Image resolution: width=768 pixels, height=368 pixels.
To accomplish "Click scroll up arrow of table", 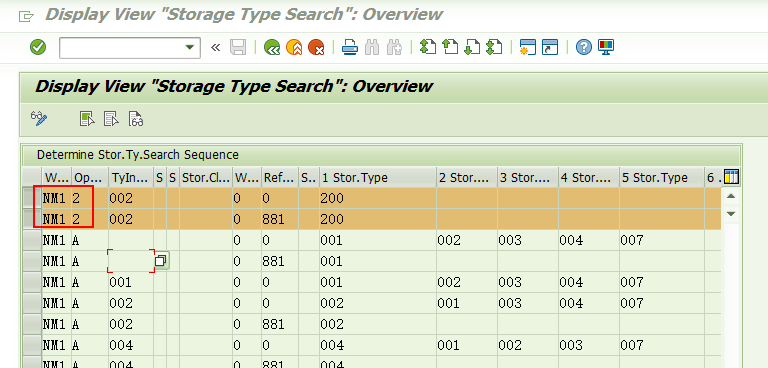I will [731, 196].
